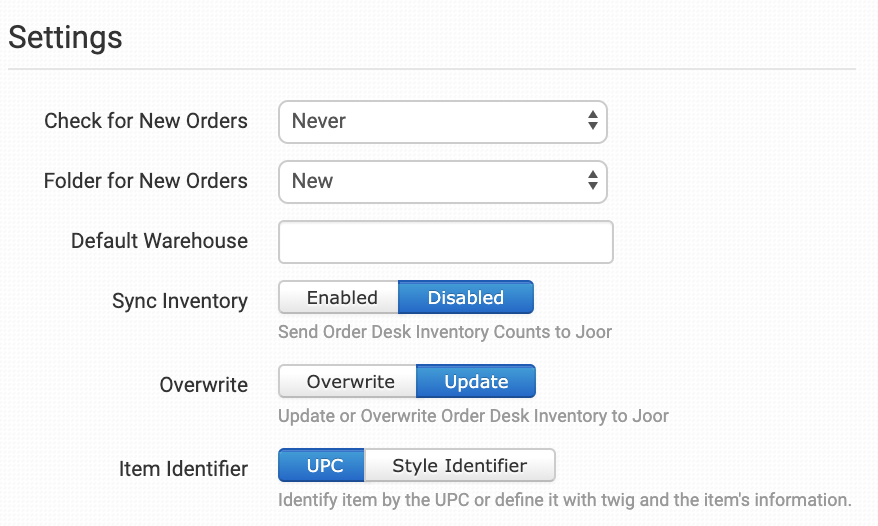Click the Send Order Desk Inventory Counts hint

pyautogui.click(x=445, y=331)
